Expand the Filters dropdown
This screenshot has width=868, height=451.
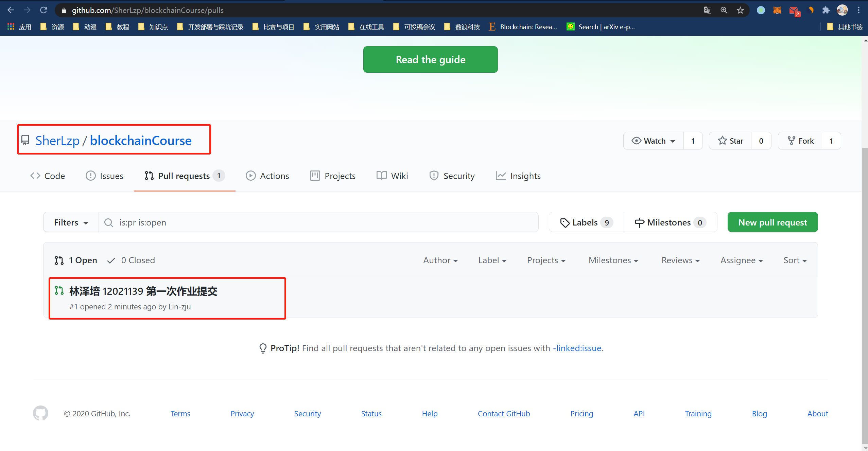point(71,222)
